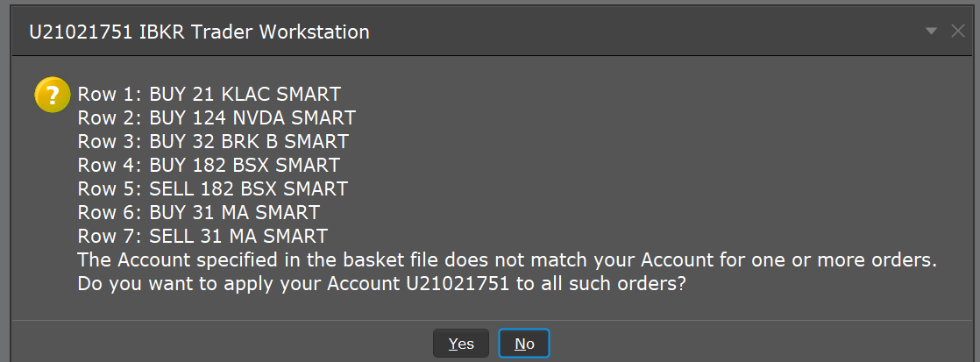Select the Row 3 BUY 32 BRK B line
This screenshot has width=980, height=362.
pyautogui.click(x=213, y=141)
